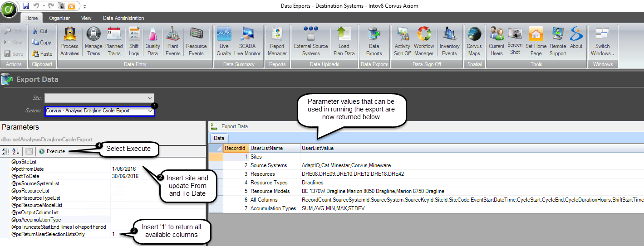Click the Save action

point(14,53)
